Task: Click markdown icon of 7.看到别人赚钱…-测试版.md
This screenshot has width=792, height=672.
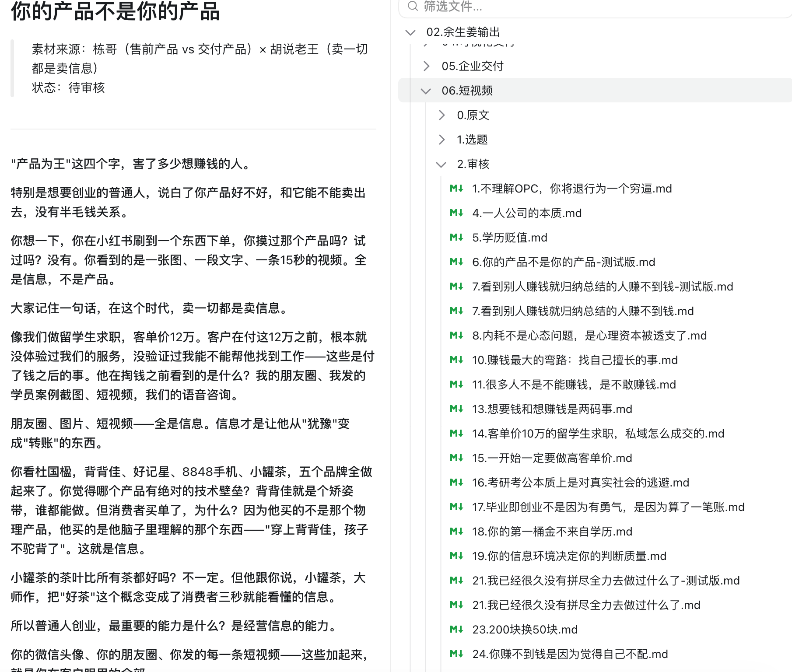Action: pos(456,287)
